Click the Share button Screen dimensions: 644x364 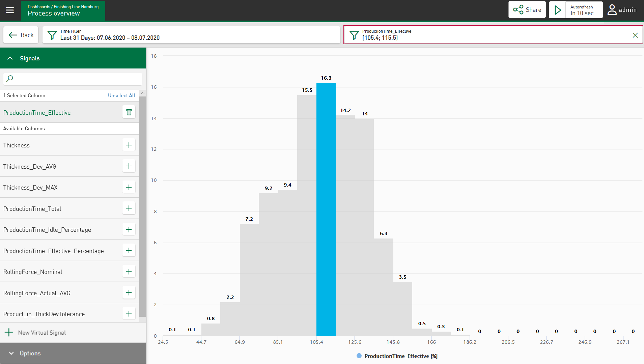(527, 10)
